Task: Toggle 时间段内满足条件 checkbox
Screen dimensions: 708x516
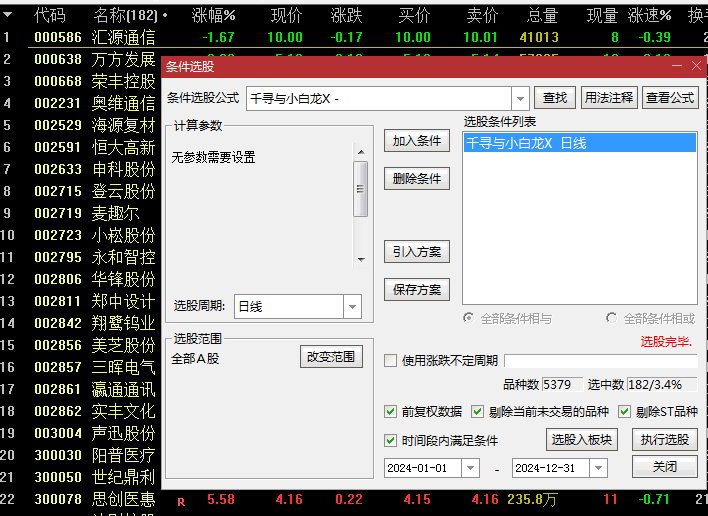Action: (390, 440)
